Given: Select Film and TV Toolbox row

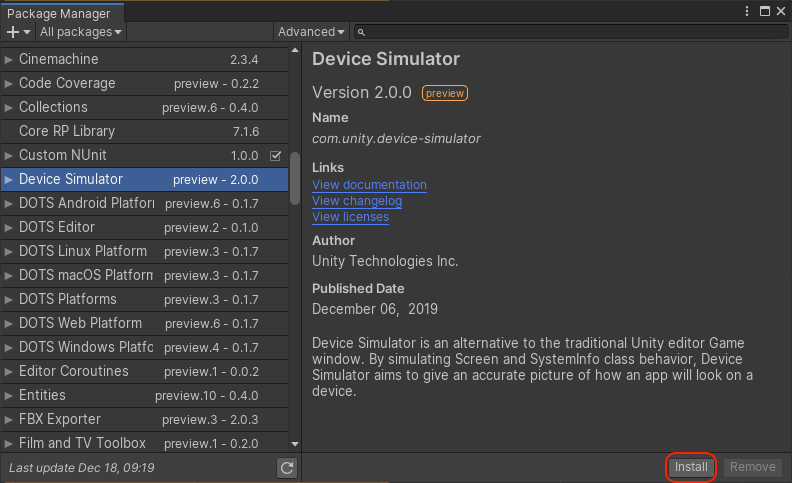Looking at the screenshot, I should click(144, 443).
